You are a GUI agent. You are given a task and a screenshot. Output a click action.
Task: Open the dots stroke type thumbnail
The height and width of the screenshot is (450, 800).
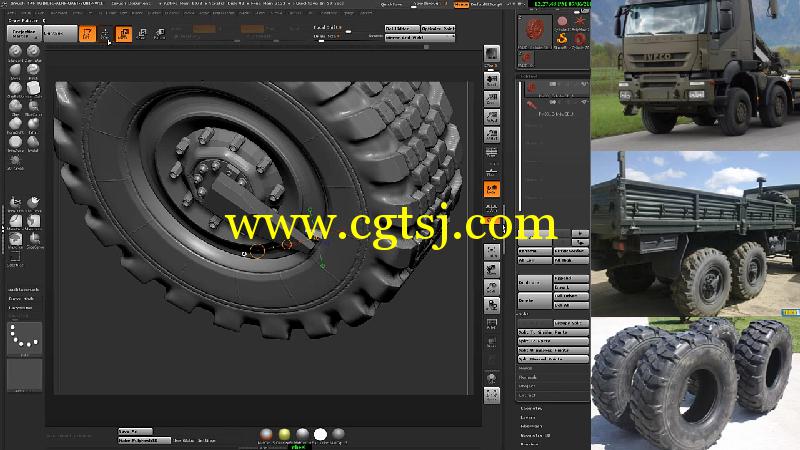[x=24, y=337]
